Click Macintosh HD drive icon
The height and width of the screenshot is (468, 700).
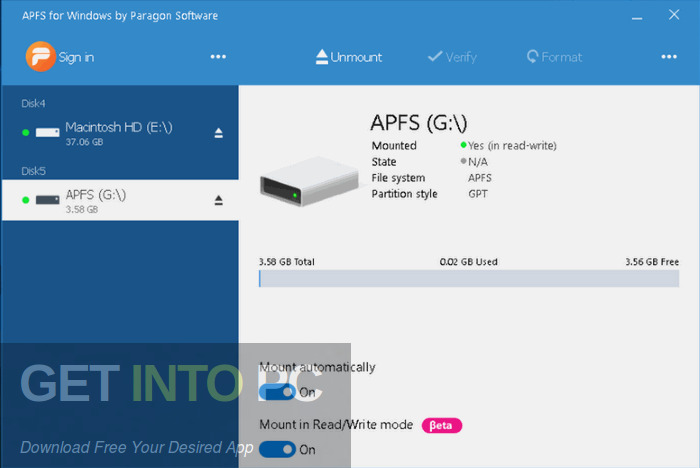tap(47, 133)
